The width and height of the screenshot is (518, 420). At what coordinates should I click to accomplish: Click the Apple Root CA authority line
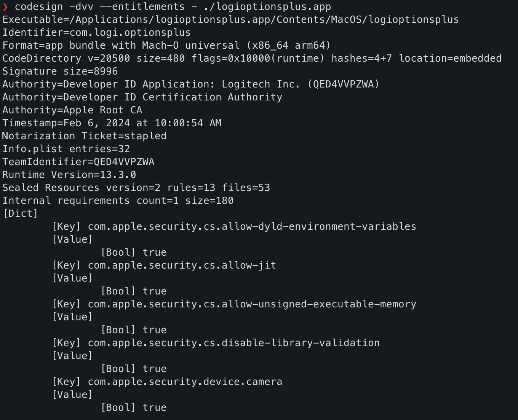72,110
